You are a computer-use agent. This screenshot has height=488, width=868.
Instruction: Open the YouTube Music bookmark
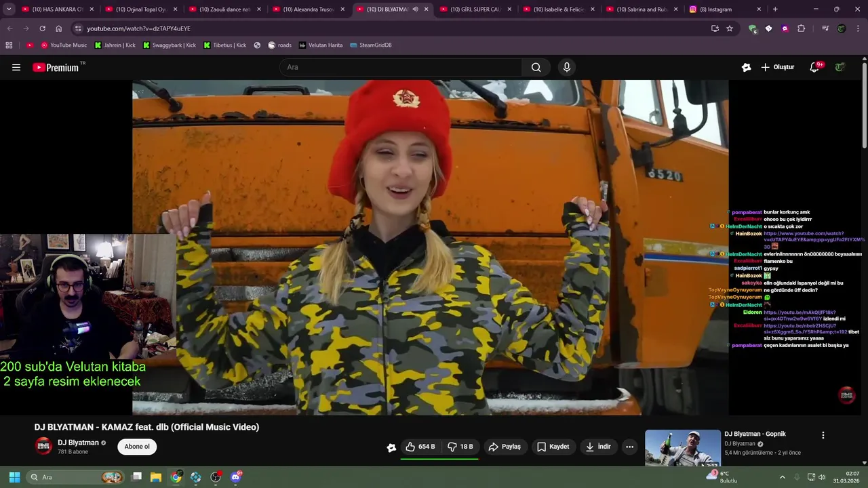click(64, 45)
